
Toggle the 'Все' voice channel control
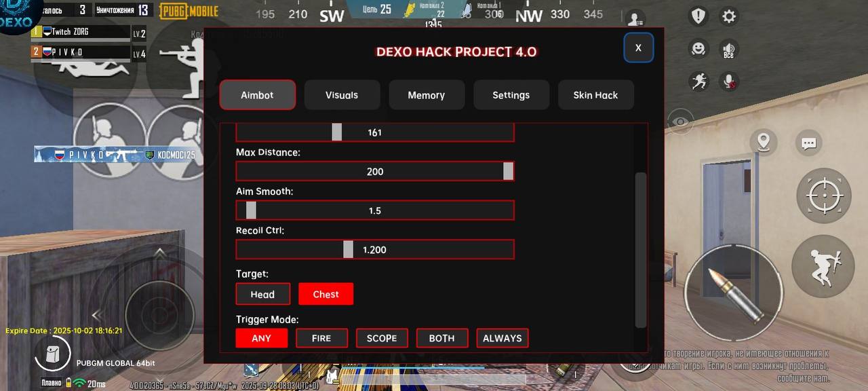(x=728, y=50)
